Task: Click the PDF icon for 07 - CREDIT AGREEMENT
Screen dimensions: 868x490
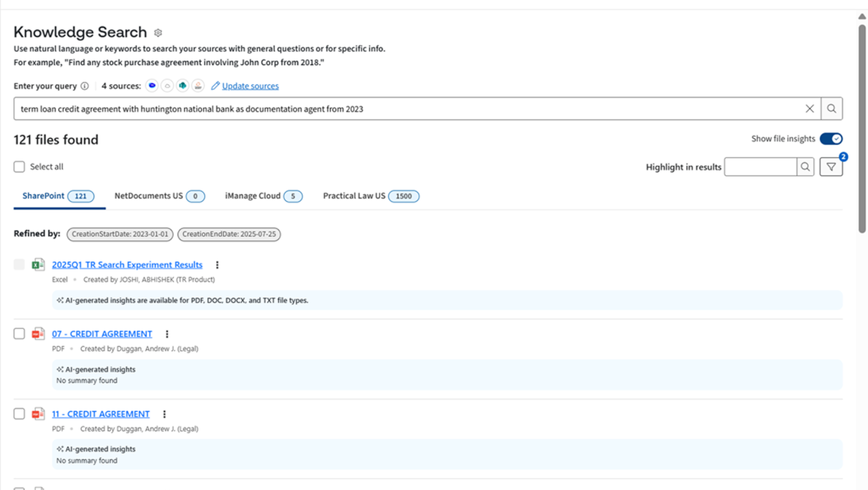Action: [39, 334]
